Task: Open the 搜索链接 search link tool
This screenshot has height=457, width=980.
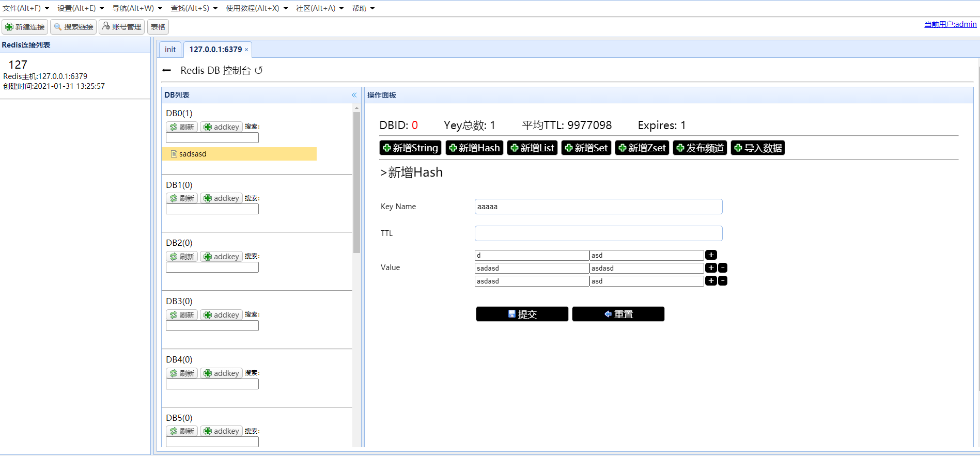Action: 73,27
